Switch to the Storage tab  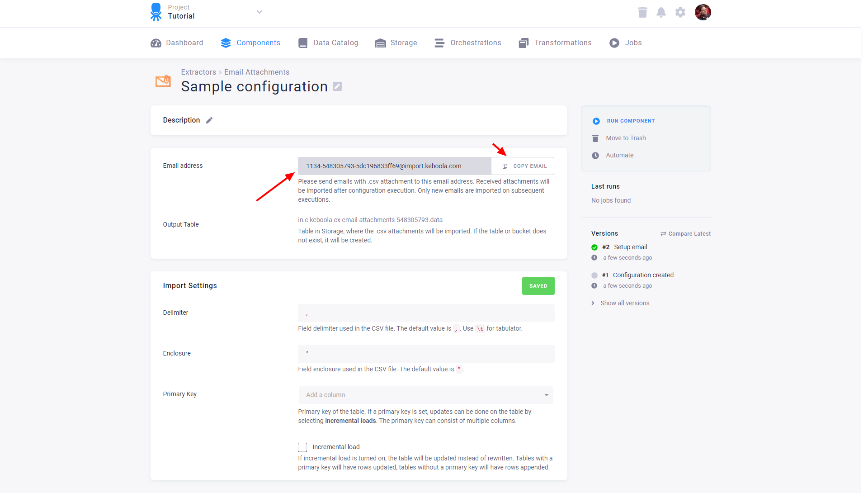(396, 43)
